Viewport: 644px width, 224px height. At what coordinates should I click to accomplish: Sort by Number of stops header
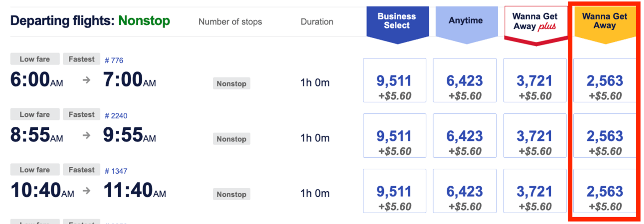(230, 22)
